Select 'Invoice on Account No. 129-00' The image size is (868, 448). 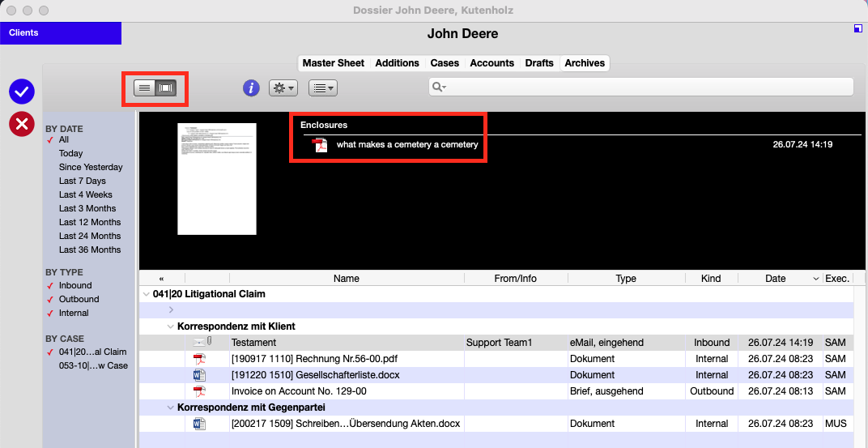pos(299,391)
